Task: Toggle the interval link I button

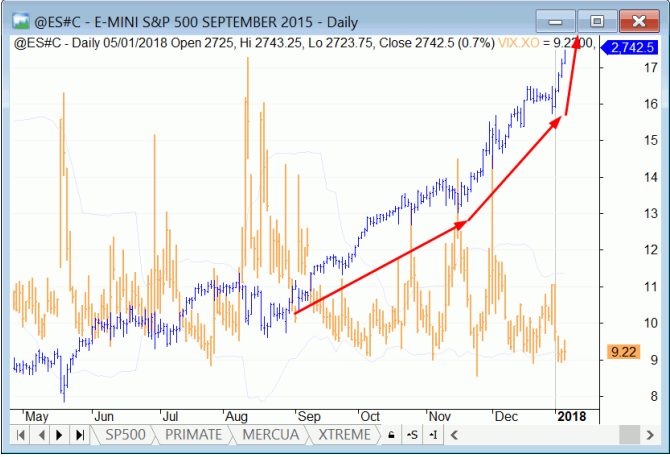Action: [x=432, y=435]
